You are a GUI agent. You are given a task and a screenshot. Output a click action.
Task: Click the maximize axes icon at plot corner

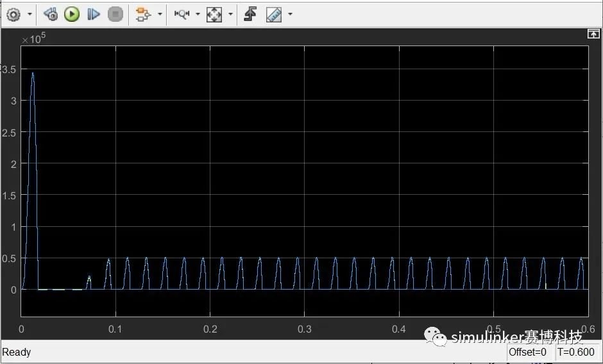click(x=593, y=34)
